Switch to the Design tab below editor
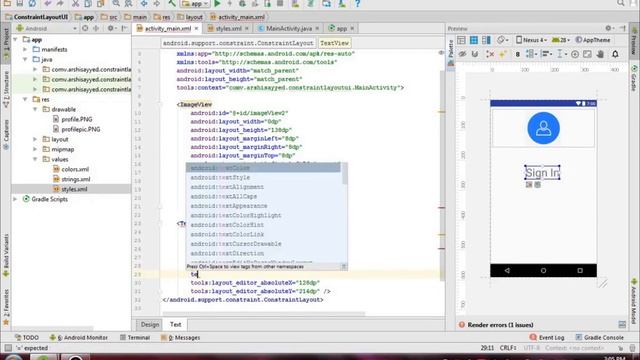Screen dimensions: 640x360 click(150, 324)
